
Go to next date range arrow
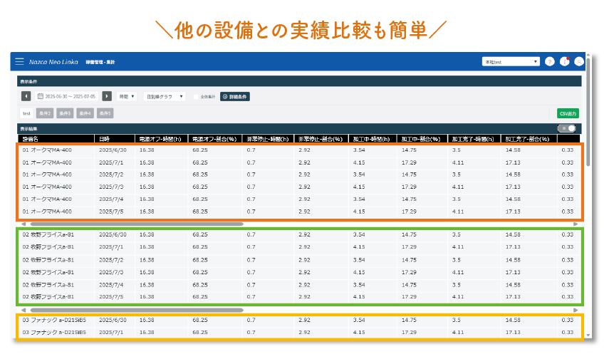[107, 96]
